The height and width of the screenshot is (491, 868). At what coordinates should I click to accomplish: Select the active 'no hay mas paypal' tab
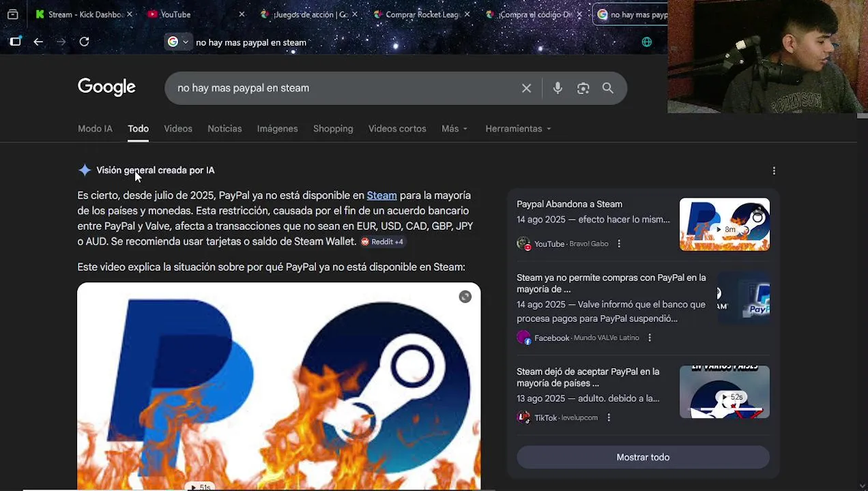click(x=631, y=14)
